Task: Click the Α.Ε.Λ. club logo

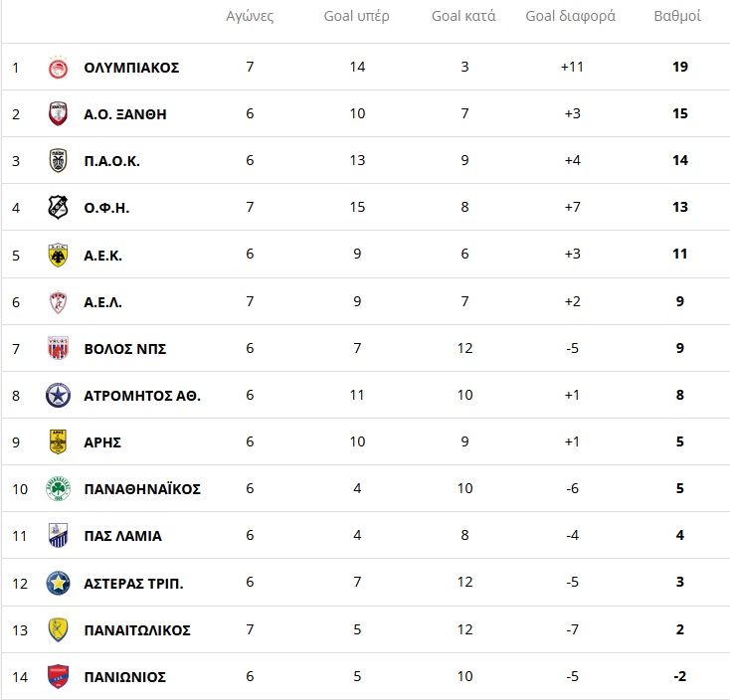Action: point(58,301)
